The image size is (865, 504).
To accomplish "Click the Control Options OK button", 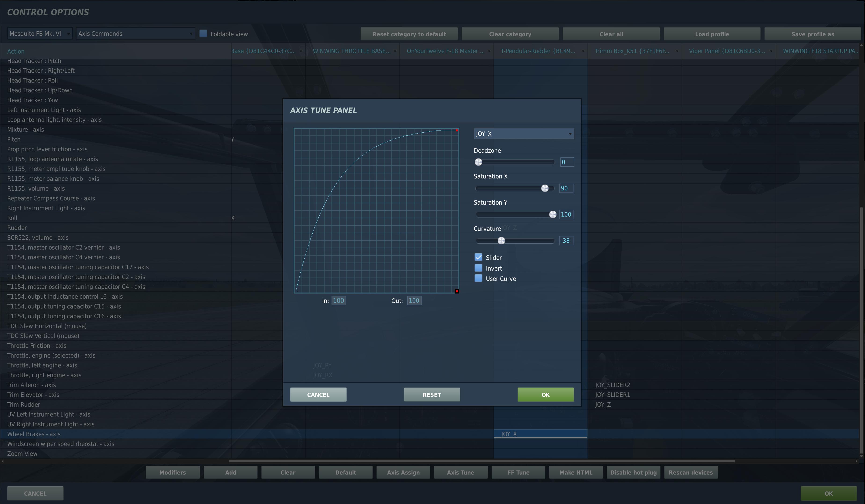I will 829,493.
